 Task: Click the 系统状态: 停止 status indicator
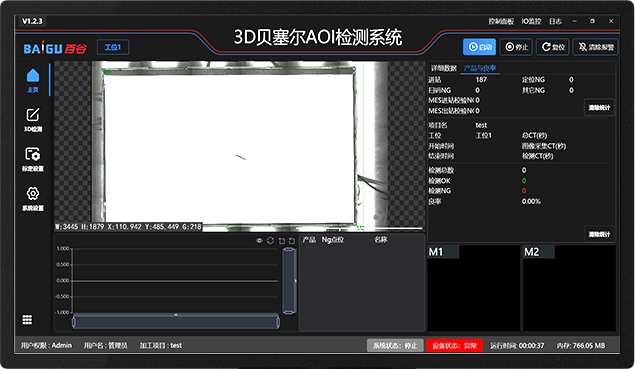click(x=395, y=346)
